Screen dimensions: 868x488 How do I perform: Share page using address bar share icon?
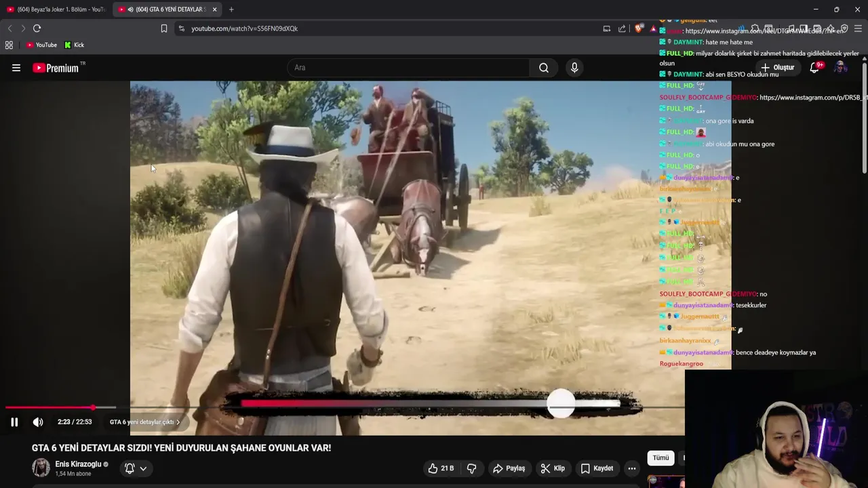coord(622,28)
